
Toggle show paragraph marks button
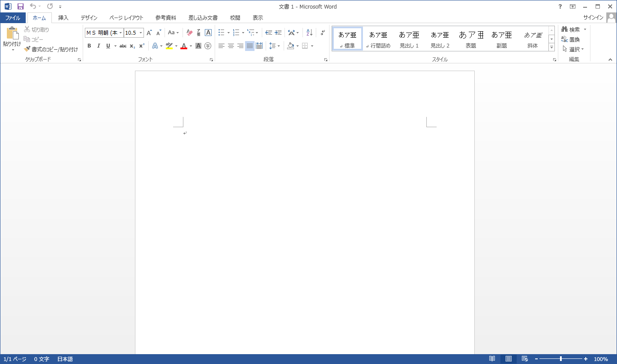323,33
